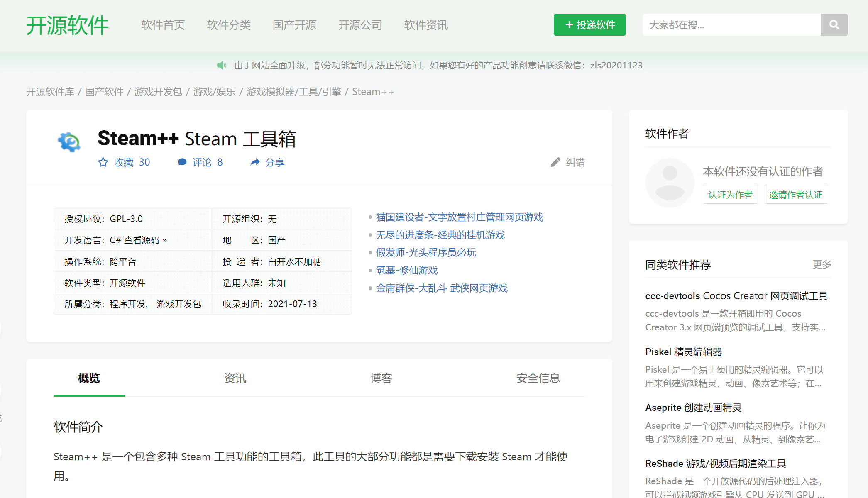The width and height of the screenshot is (868, 498).
Task: Open the 软件分类 nav item
Action: (x=229, y=25)
